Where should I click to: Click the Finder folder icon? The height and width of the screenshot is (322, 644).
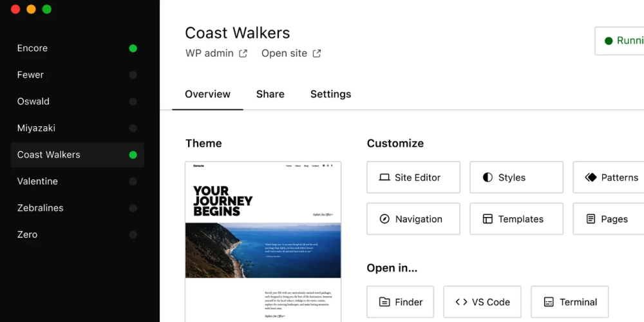(x=384, y=302)
